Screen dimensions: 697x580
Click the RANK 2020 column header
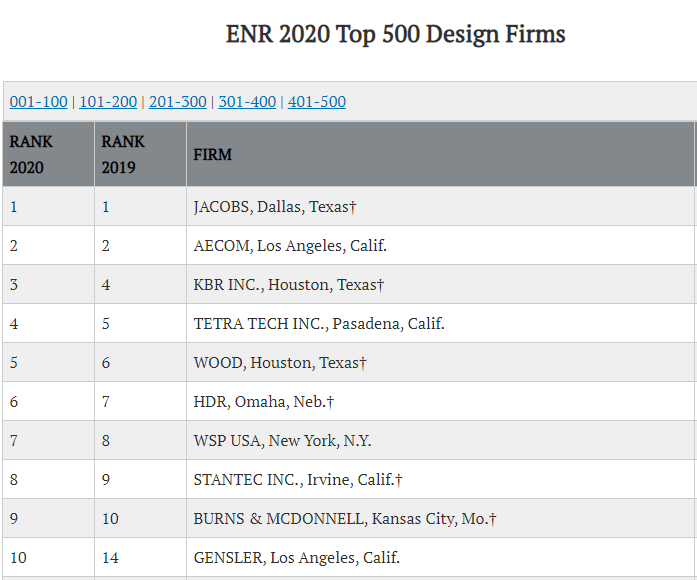click(x=48, y=154)
